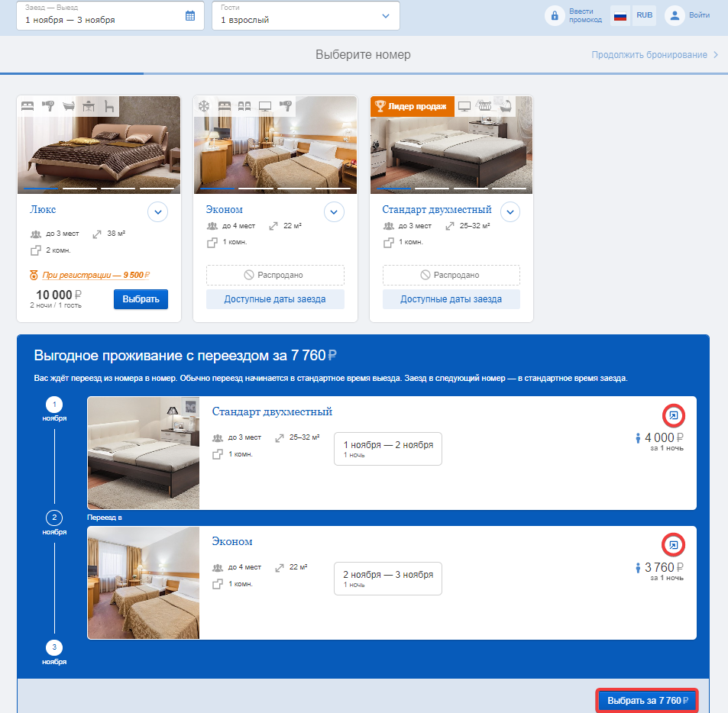This screenshot has width=728, height=713.
Task: Open the Эконом title in relocation block
Action: (232, 541)
